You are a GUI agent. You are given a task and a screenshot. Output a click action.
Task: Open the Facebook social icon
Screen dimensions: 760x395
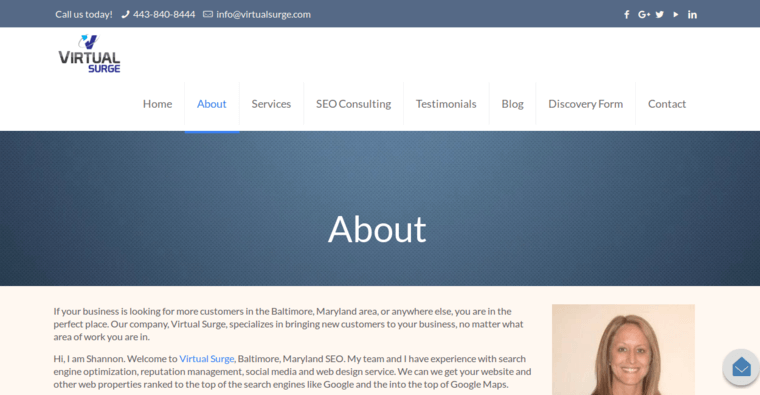[627, 15]
